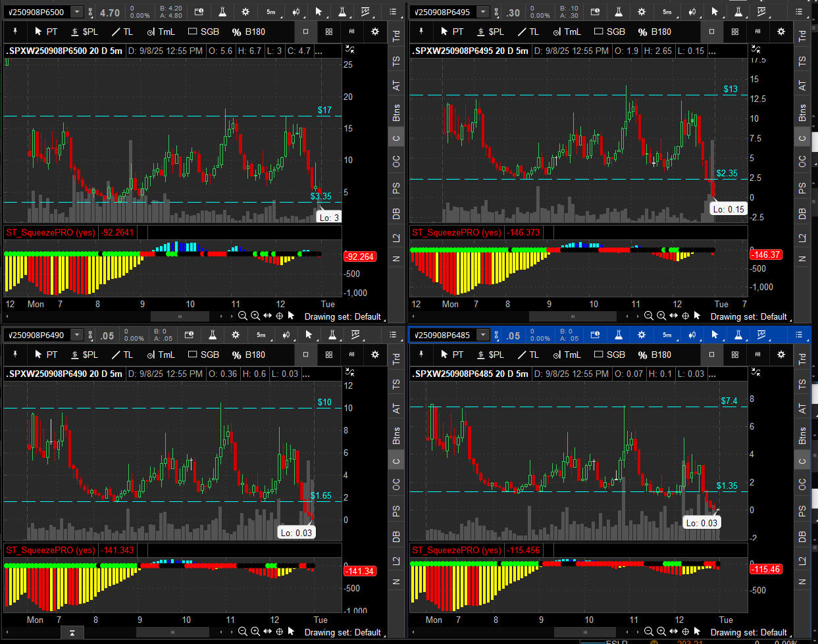The image size is (818, 644).
Task: Open 5m timeframe dropdown in P6485 chart
Action: point(667,335)
